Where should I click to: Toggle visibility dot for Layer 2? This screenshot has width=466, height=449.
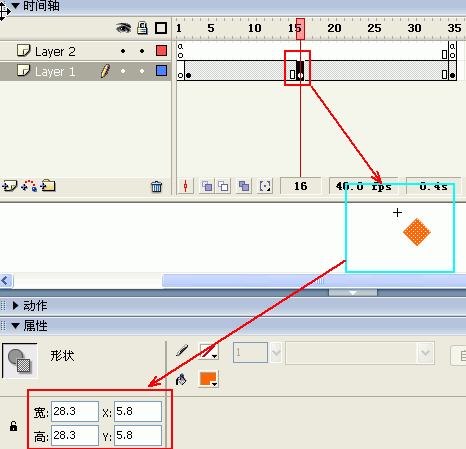pos(123,51)
